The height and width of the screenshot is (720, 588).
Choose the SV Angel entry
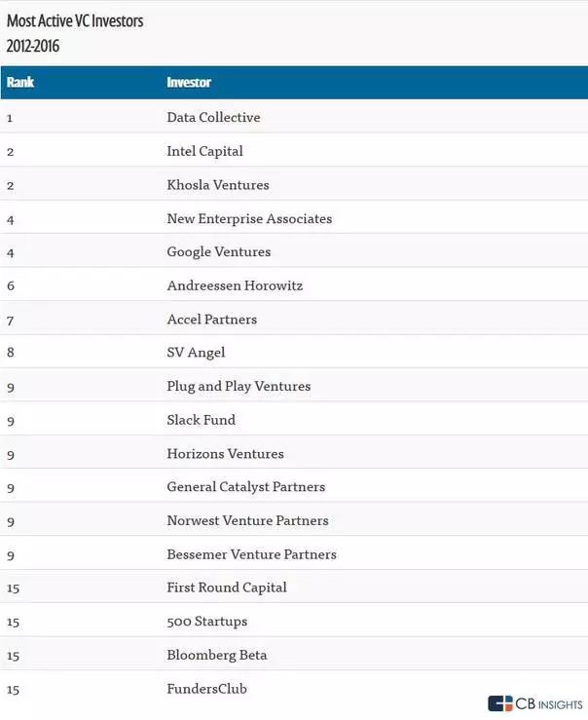point(196,353)
